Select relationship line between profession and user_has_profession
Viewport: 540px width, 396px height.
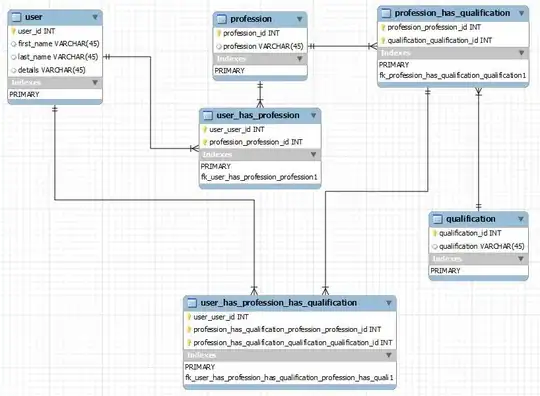260,94
